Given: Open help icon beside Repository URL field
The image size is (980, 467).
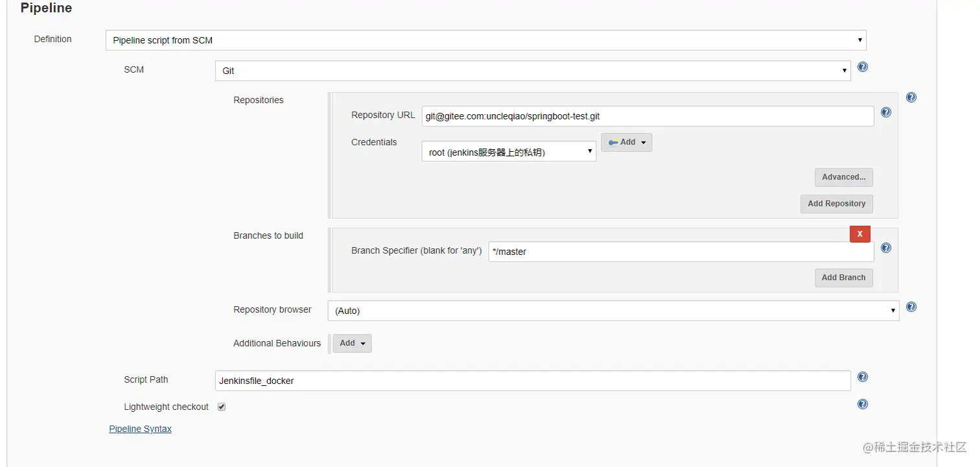Looking at the screenshot, I should (x=886, y=112).
